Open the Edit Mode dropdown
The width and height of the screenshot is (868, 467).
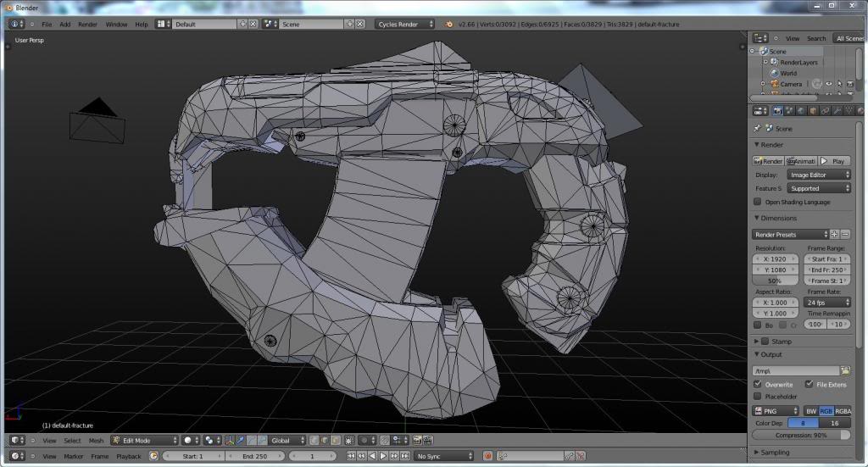pyautogui.click(x=144, y=441)
